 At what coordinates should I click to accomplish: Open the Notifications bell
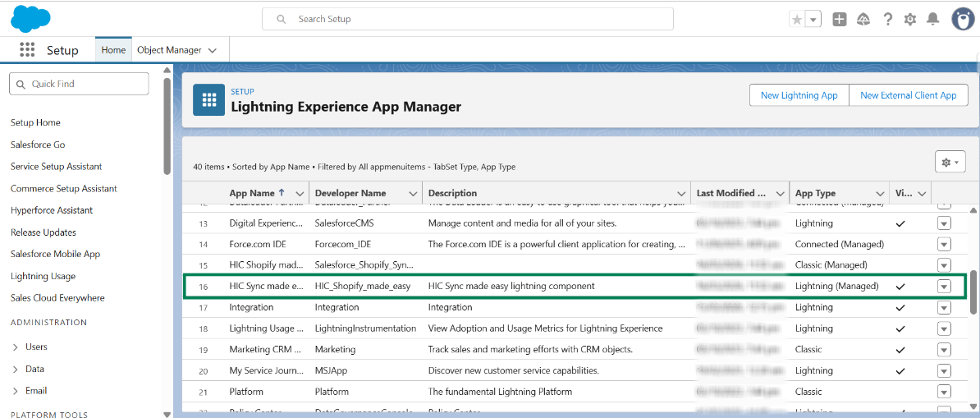click(933, 20)
